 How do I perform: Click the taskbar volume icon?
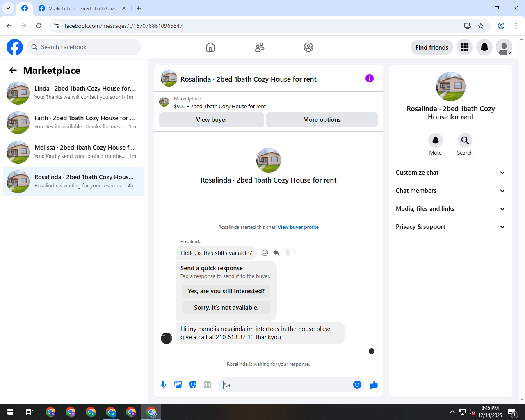(472, 412)
